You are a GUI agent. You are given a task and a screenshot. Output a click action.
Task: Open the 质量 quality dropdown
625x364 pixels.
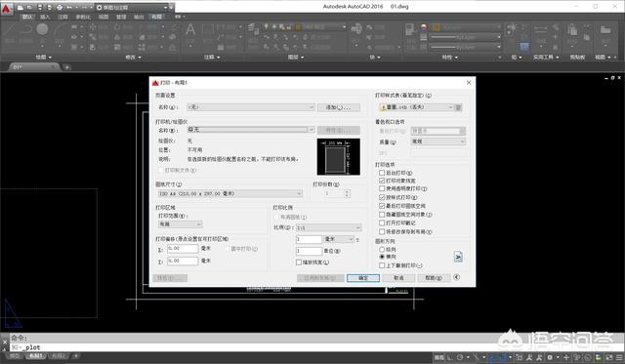pos(438,142)
